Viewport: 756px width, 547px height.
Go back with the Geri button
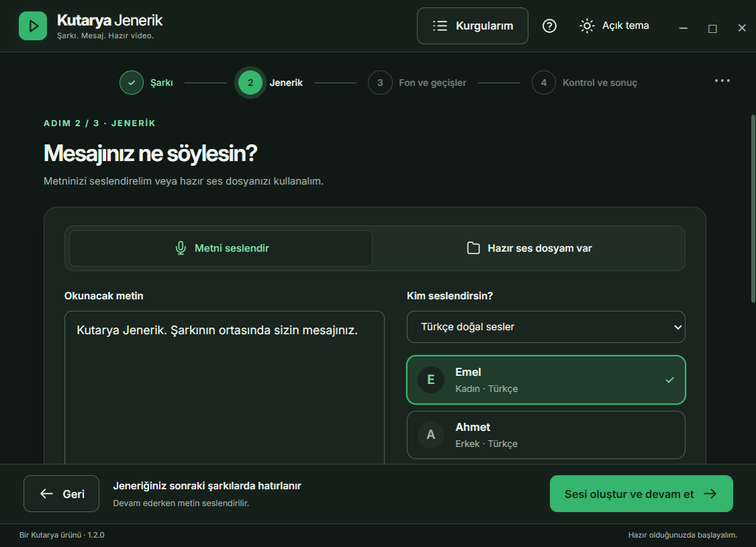coord(61,493)
